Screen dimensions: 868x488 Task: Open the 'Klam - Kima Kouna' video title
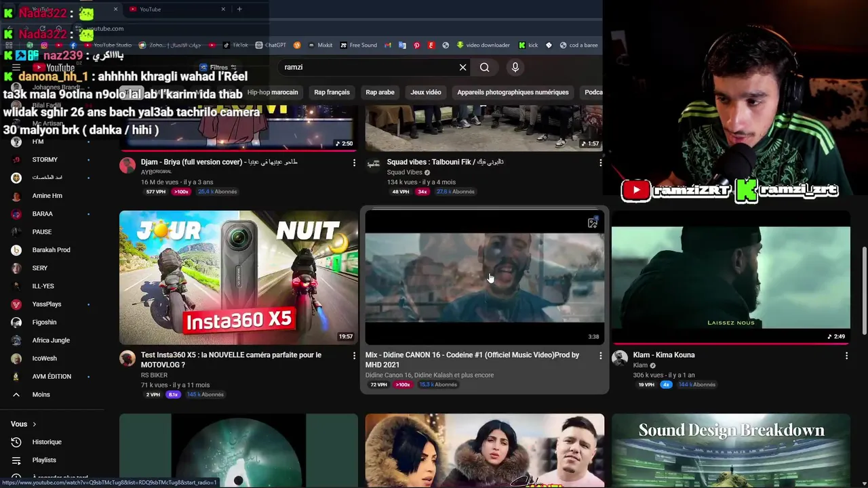[664, 355]
